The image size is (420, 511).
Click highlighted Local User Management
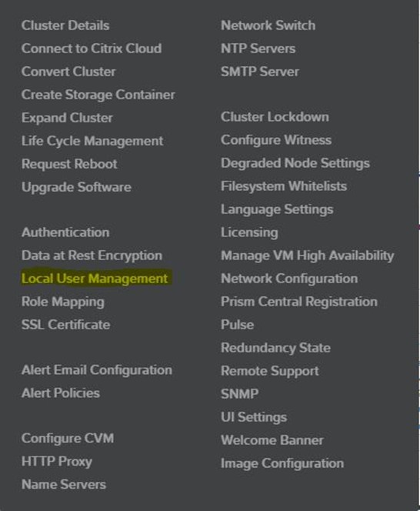tap(95, 279)
